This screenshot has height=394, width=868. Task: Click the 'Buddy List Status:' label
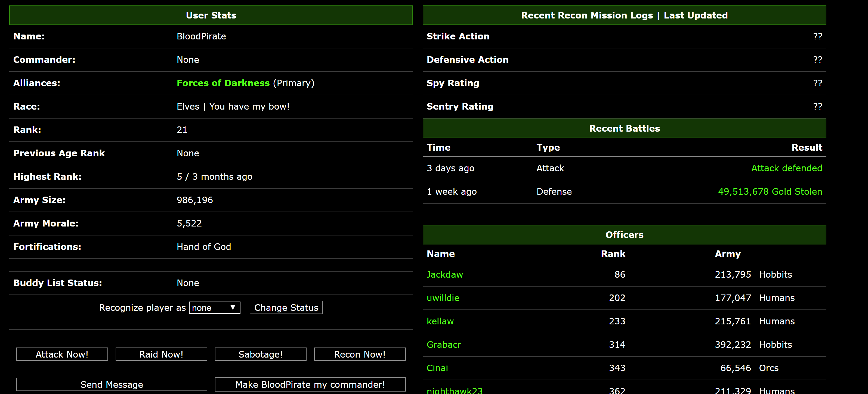58,283
